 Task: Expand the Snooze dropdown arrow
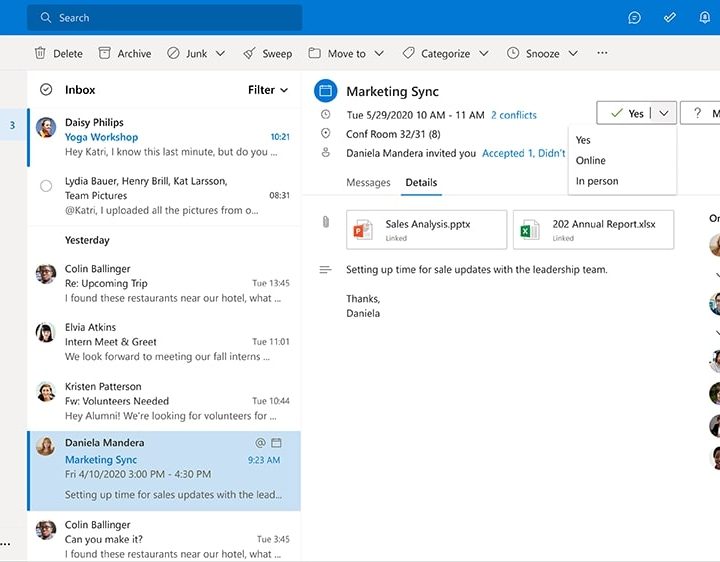tap(573, 53)
